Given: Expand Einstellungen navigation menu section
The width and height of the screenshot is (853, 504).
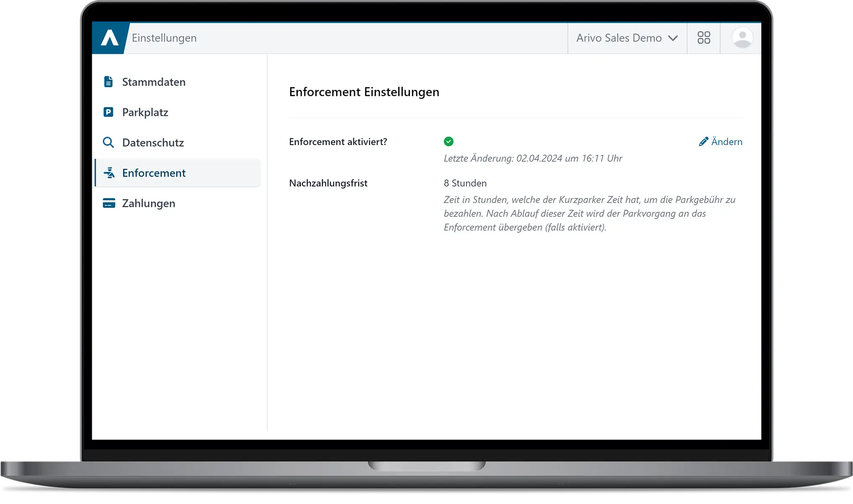Looking at the screenshot, I should [x=165, y=37].
